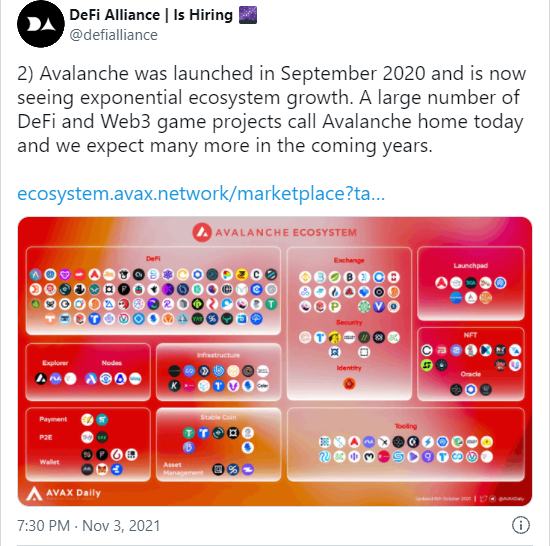Click the Stable Coin section heading
The image size is (551, 546).
218,417
